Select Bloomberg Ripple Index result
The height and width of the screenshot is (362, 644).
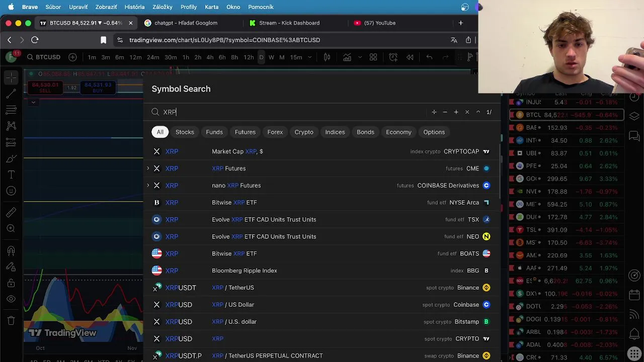pos(322,270)
